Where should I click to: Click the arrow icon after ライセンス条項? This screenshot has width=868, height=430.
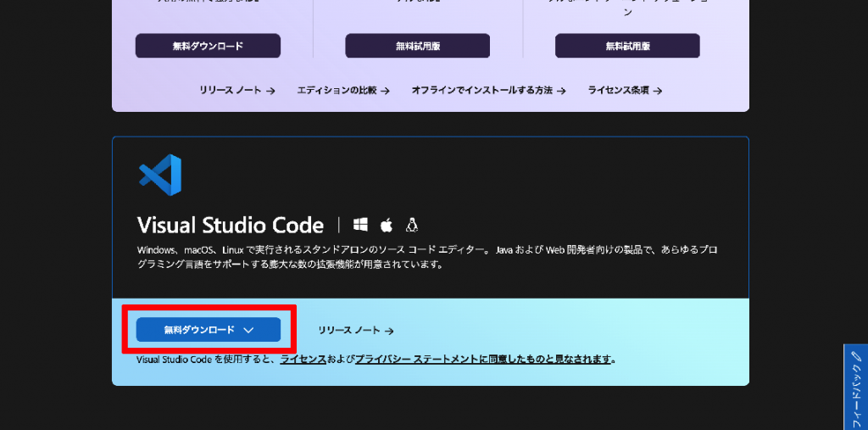[x=657, y=91]
